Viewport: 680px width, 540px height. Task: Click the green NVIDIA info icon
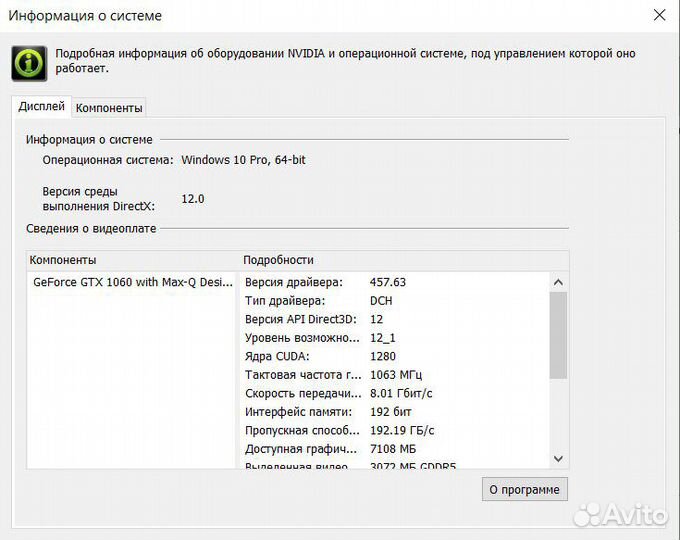(x=29, y=63)
